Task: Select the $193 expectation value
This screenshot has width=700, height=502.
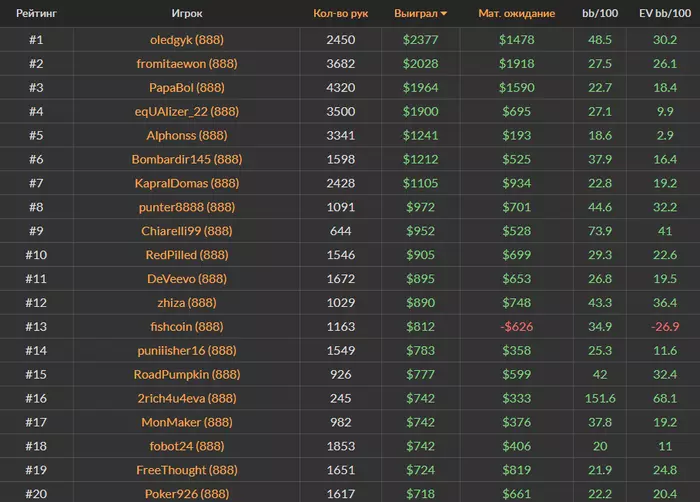Action: coord(517,135)
